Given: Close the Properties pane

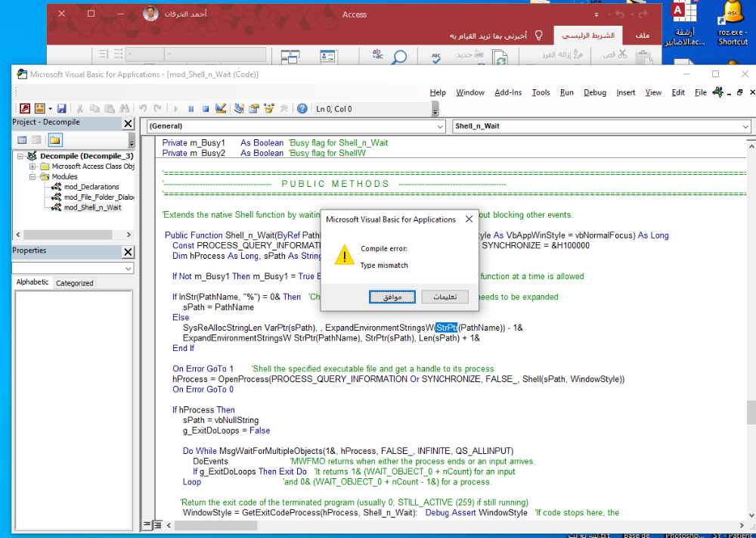Looking at the screenshot, I should (128, 252).
